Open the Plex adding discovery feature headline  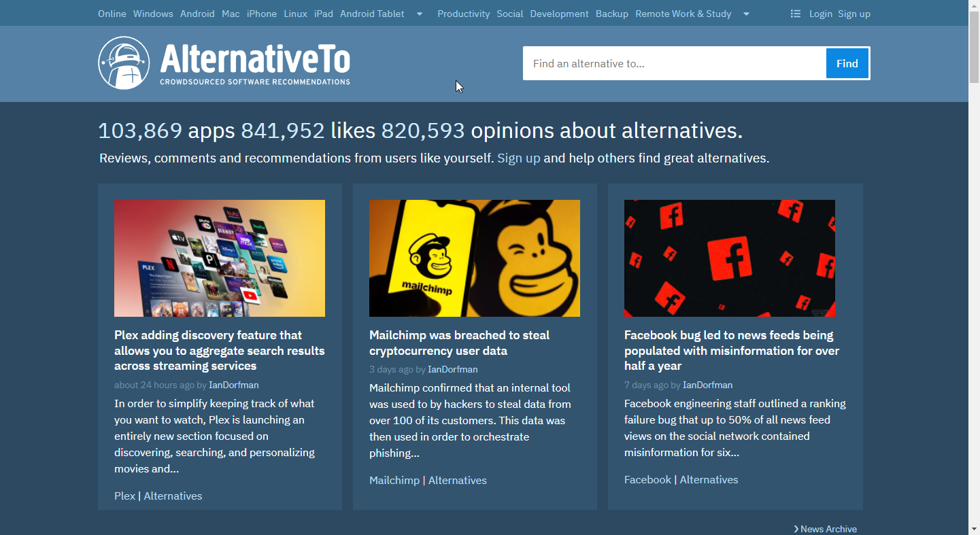click(220, 351)
